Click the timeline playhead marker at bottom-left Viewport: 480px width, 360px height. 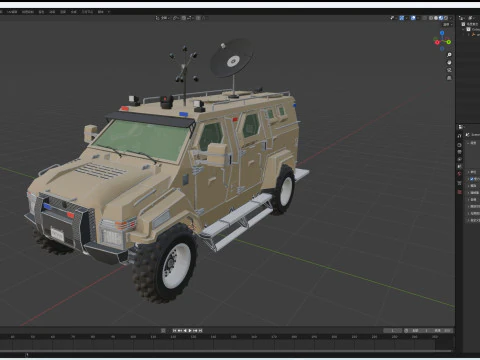coord(27,355)
